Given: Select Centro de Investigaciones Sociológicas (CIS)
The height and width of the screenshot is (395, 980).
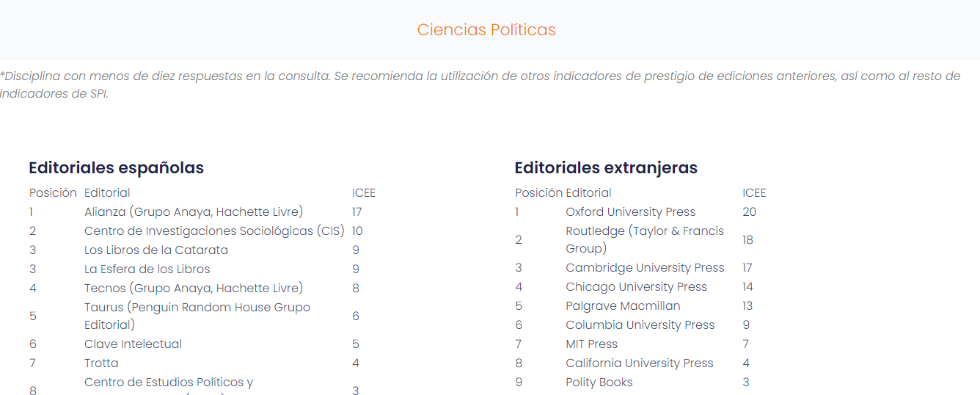Looking at the screenshot, I should tap(214, 231).
